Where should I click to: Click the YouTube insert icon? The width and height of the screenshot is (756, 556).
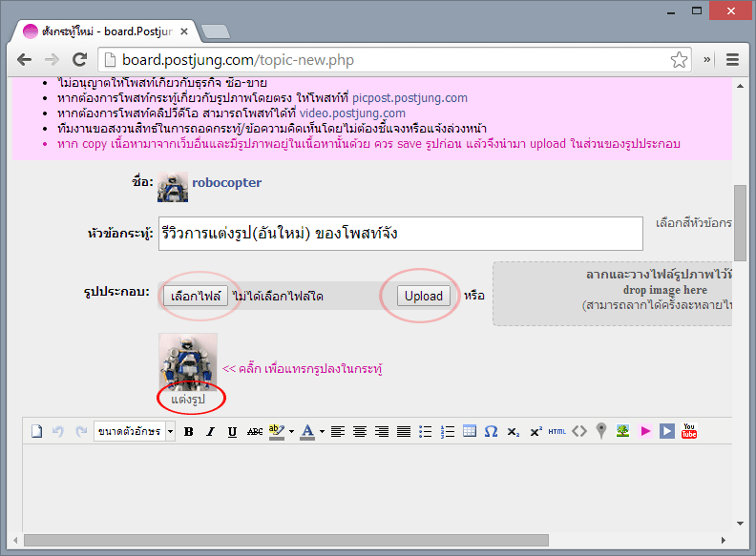pos(689,431)
